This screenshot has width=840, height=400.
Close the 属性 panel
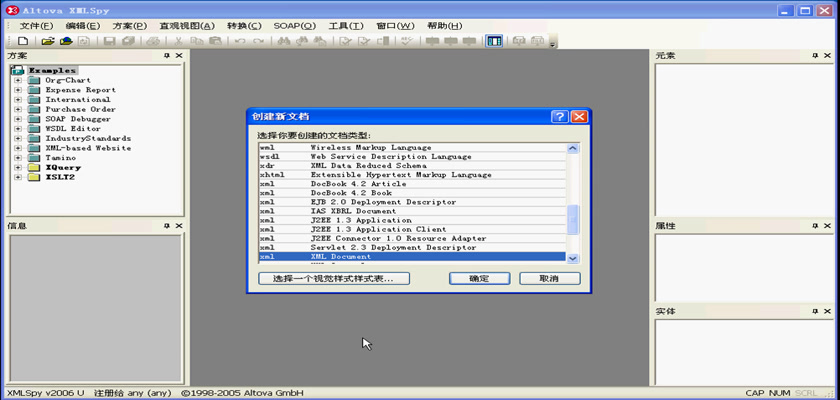pyautogui.click(x=827, y=226)
